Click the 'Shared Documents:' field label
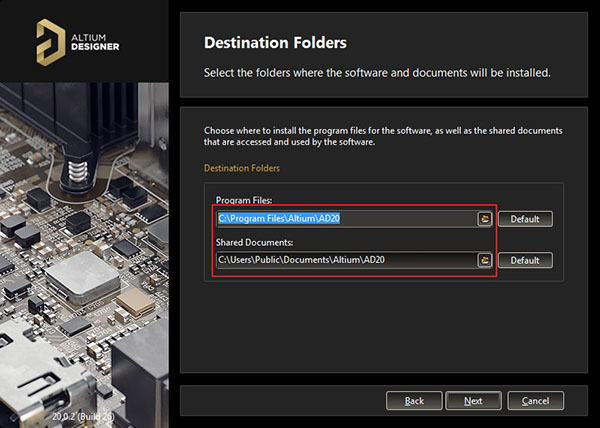The image size is (600, 428). pos(253,242)
